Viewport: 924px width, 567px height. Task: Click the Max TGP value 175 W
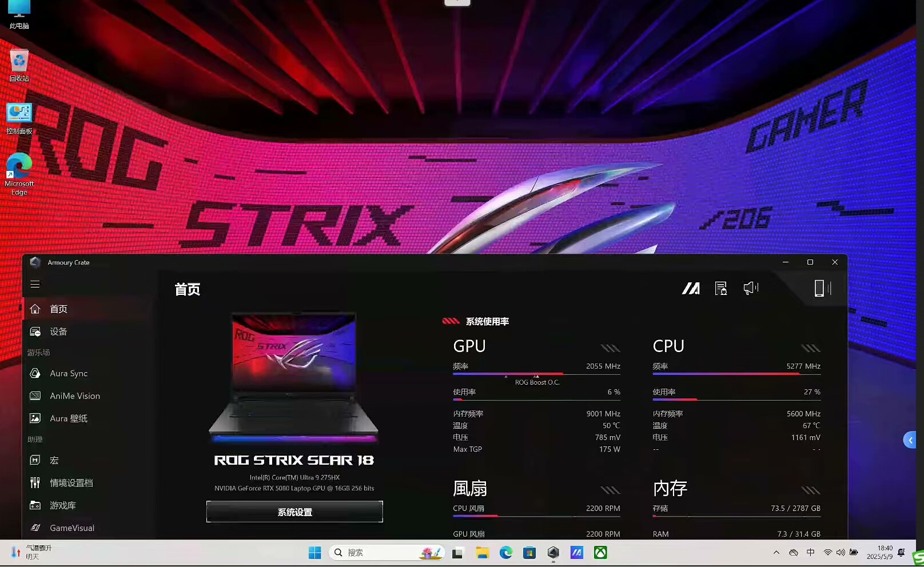[x=610, y=449]
